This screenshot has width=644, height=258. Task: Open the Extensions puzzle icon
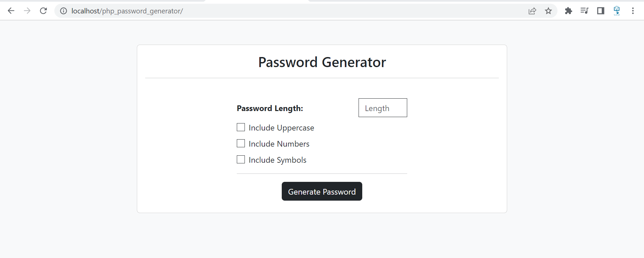point(568,11)
